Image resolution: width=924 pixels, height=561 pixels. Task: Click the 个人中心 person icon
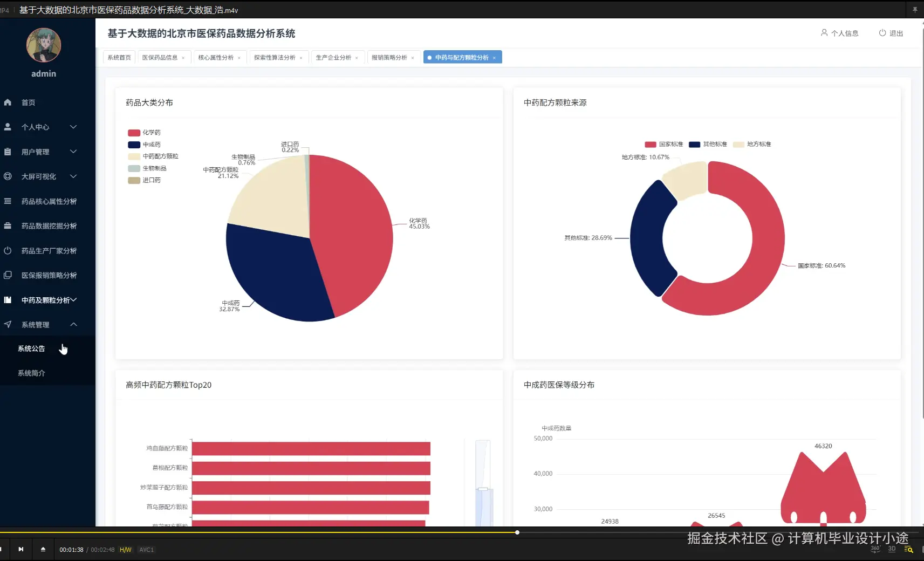(x=8, y=127)
